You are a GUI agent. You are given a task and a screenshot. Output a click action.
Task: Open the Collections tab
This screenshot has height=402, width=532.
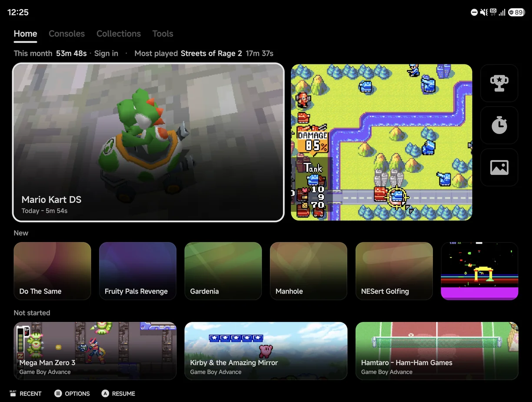click(119, 33)
